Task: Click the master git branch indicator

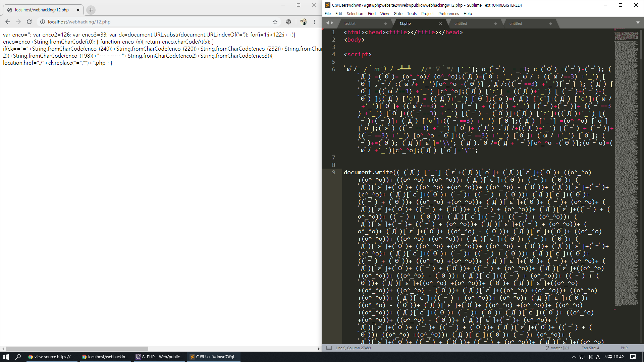Action: click(556, 348)
